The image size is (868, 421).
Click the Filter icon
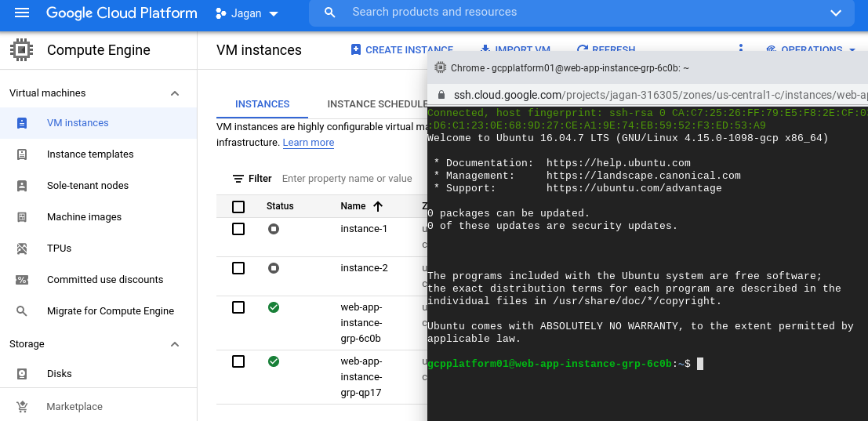tap(238, 179)
